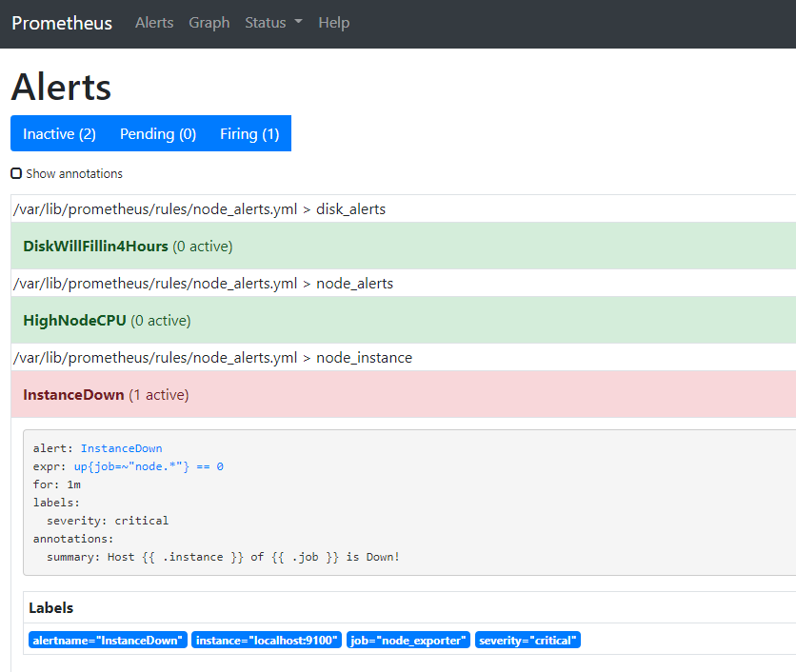Click the Labels table header

[50, 607]
